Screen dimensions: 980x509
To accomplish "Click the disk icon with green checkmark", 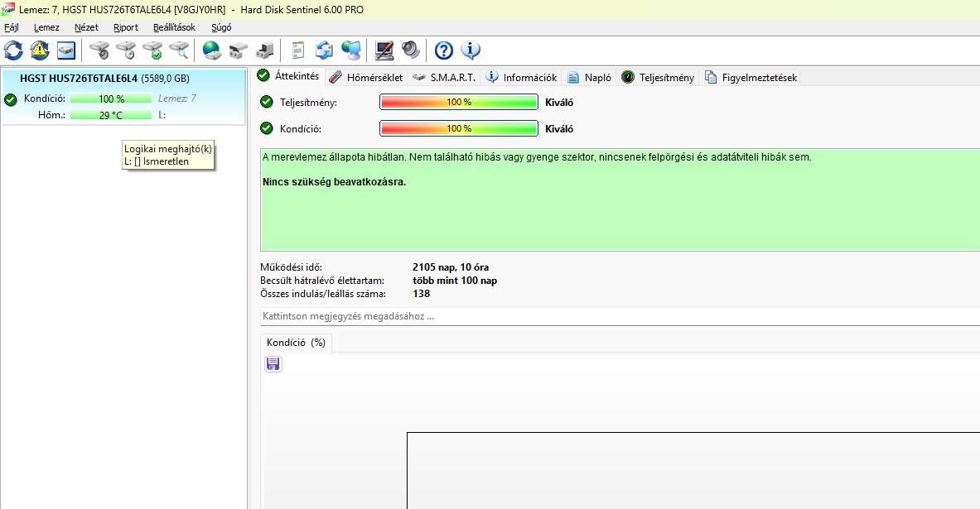I will click(x=152, y=50).
